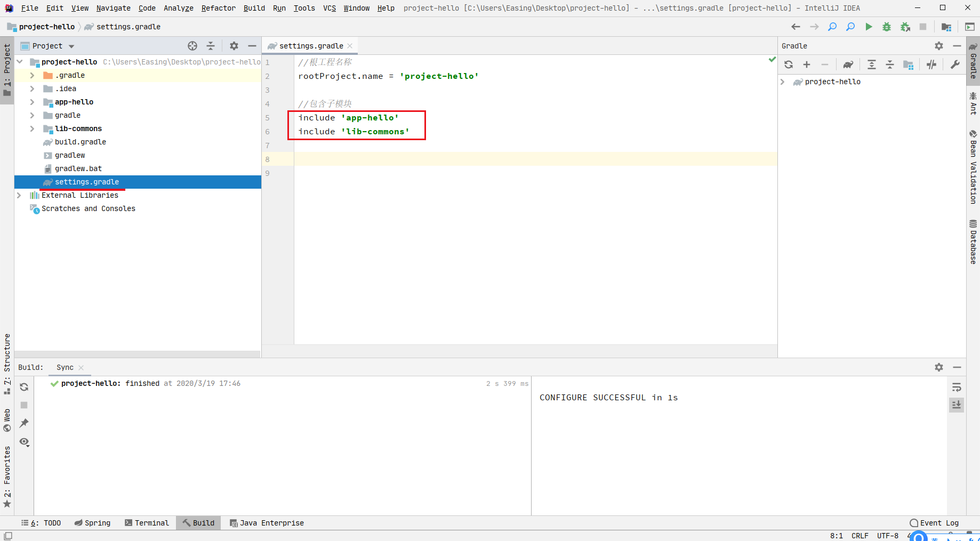Expand the app-hello module
980x541 pixels.
32,102
